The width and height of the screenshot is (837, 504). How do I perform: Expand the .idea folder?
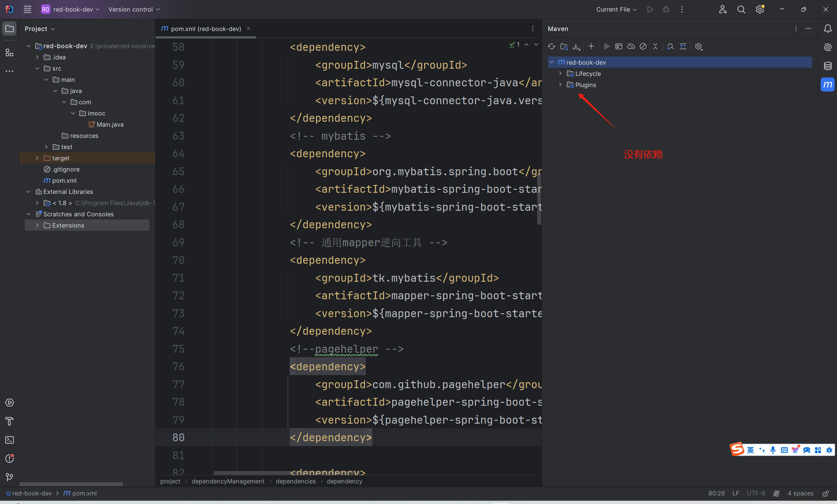pyautogui.click(x=37, y=57)
